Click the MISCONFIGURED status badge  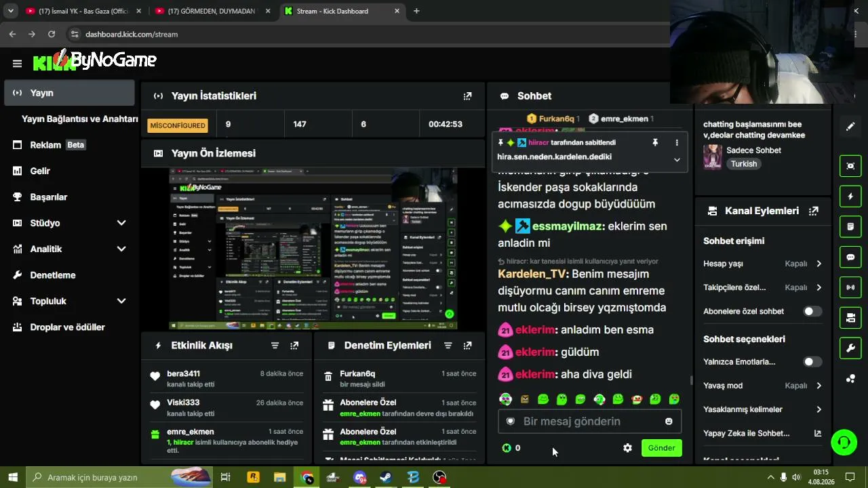(x=178, y=125)
